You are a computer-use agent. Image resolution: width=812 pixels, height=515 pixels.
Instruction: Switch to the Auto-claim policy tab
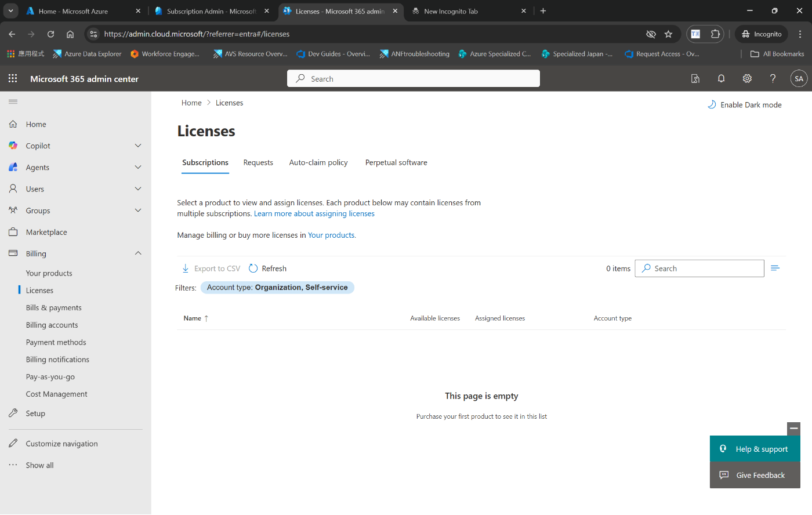pos(318,162)
